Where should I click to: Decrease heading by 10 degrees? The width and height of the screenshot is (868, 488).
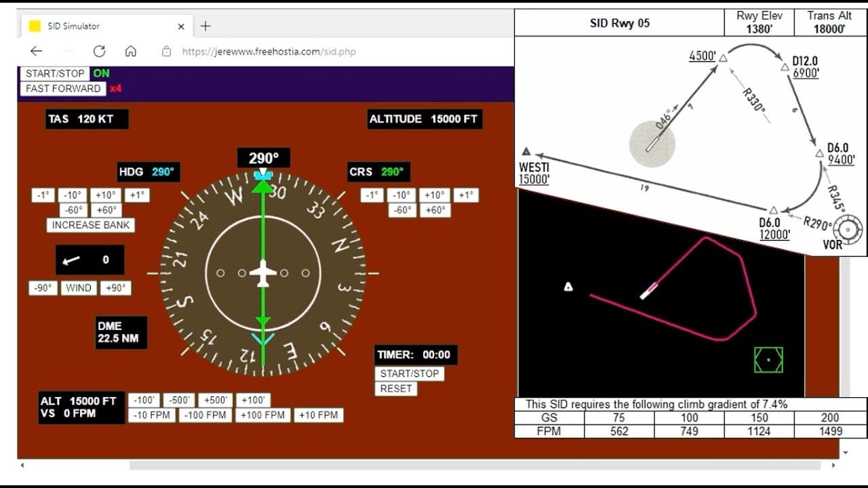point(73,195)
